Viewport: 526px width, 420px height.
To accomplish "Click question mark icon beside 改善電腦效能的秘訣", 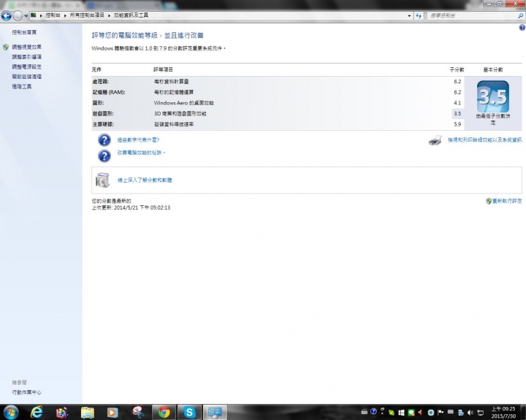I will [104, 156].
